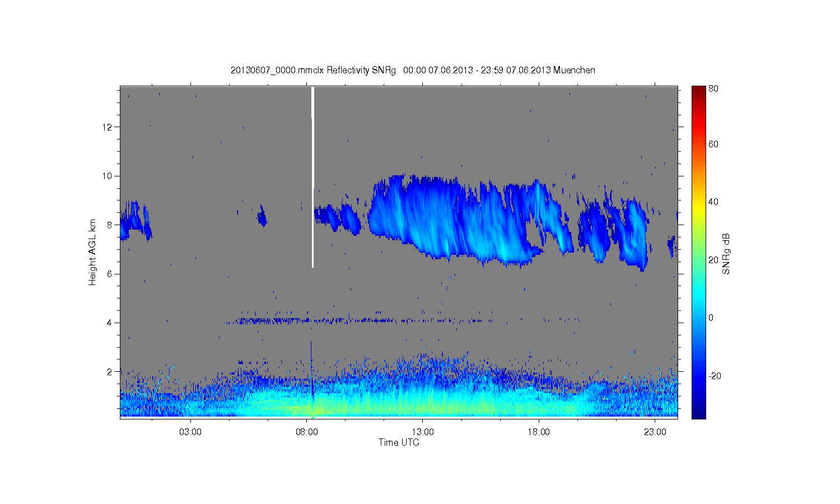Click the colorbar value 40
The image size is (840, 504).
[x=713, y=202]
